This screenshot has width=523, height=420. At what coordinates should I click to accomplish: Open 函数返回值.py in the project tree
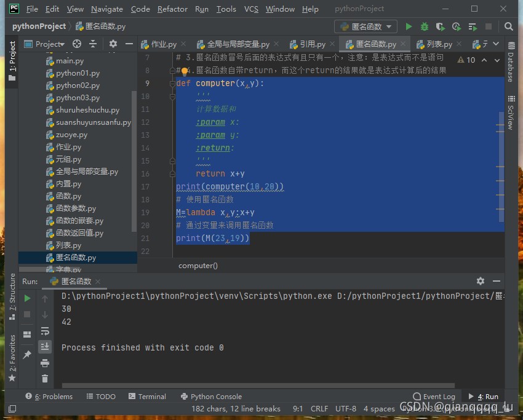click(x=79, y=233)
